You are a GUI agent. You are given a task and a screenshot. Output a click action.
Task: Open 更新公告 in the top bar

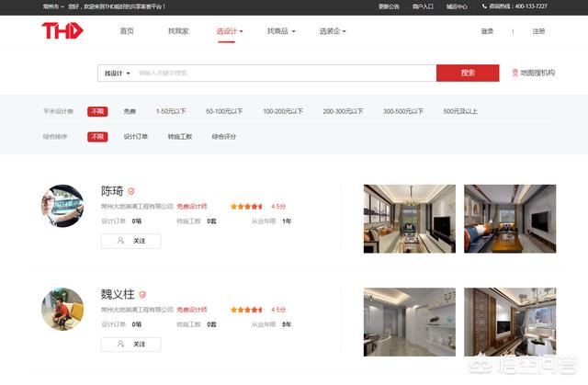389,6
